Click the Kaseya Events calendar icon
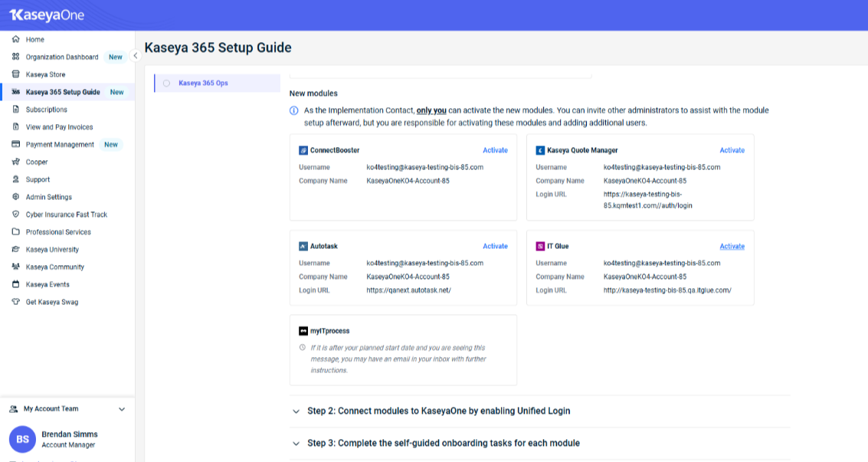This screenshot has width=868, height=462. click(15, 284)
